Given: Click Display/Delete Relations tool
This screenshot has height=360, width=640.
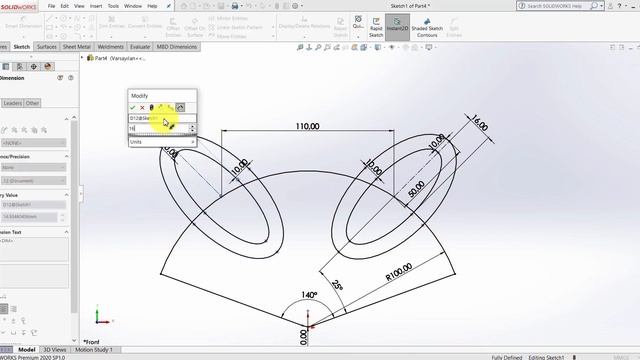Looking at the screenshot, I should (x=304, y=23).
